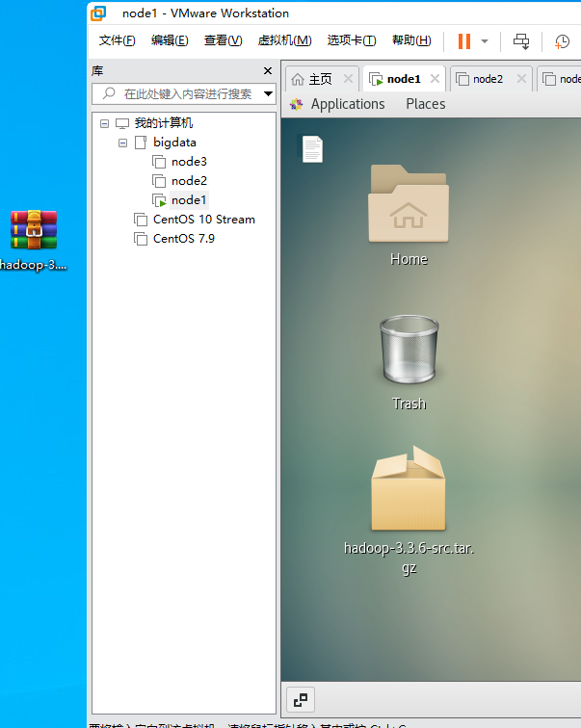Collapse the 我的计算机 tree node
This screenshot has height=728, width=581.
click(x=104, y=123)
